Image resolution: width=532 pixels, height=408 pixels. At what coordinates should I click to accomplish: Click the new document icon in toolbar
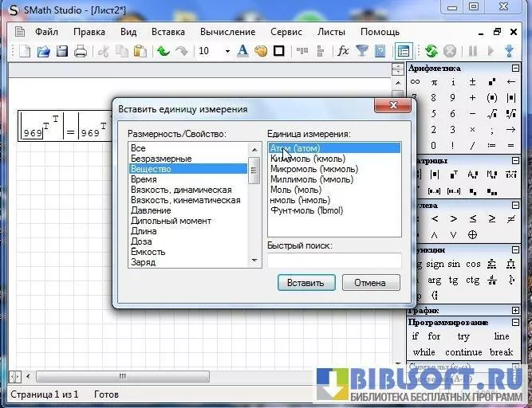(25, 51)
